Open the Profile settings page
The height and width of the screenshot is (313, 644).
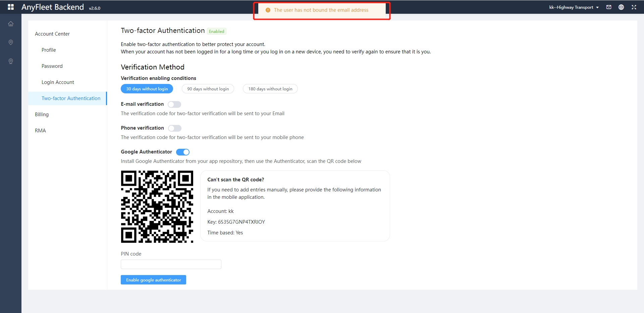point(49,50)
